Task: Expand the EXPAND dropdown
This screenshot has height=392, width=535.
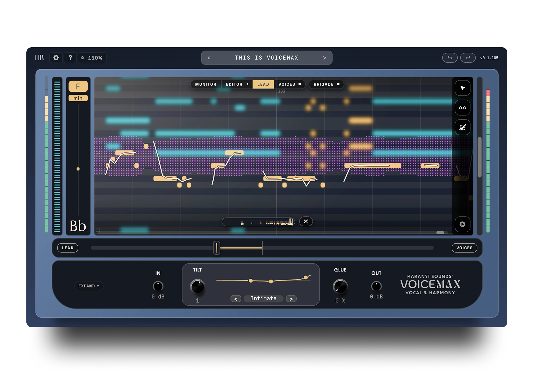Action: point(89,286)
